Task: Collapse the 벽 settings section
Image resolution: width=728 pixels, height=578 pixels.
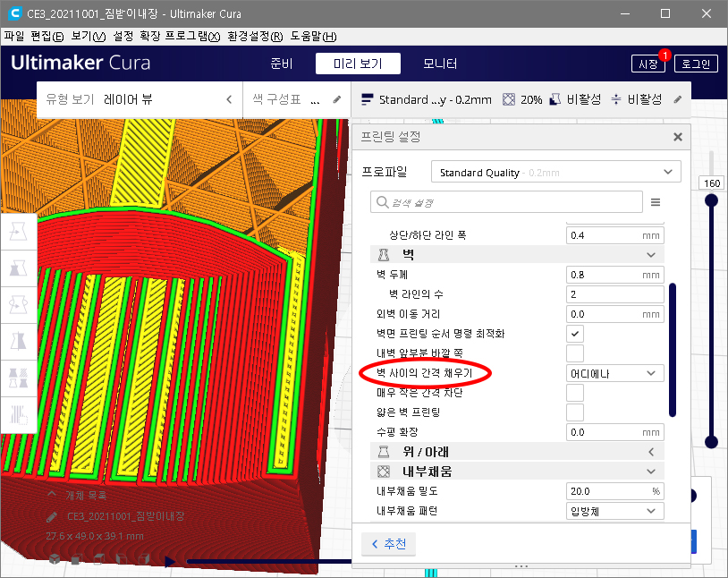Action: pos(651,255)
